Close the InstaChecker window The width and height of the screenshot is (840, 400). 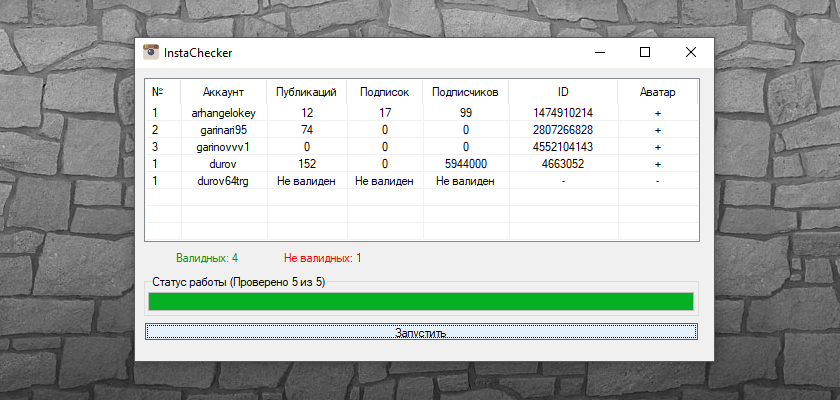pos(691,52)
